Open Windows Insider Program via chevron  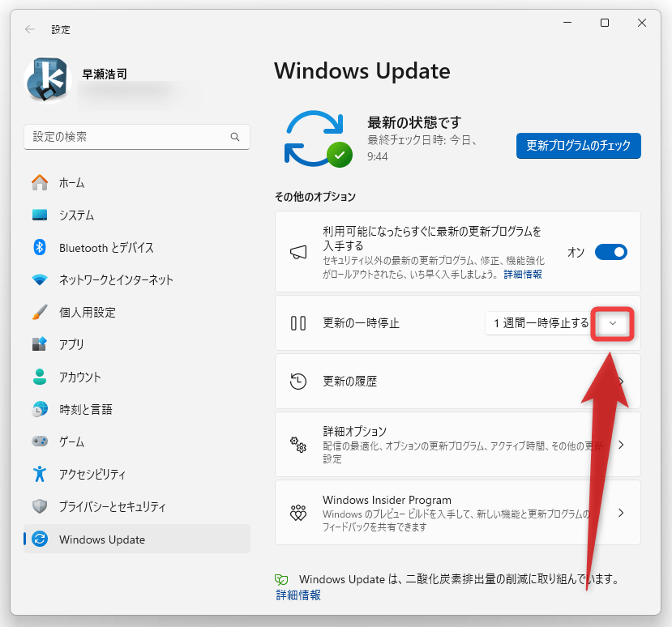click(621, 513)
